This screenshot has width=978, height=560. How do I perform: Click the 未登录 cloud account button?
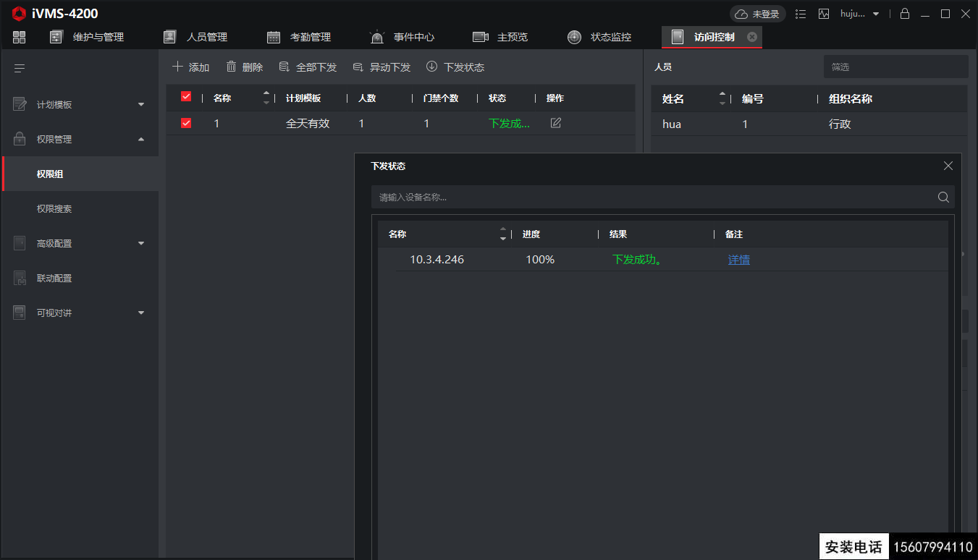click(758, 14)
